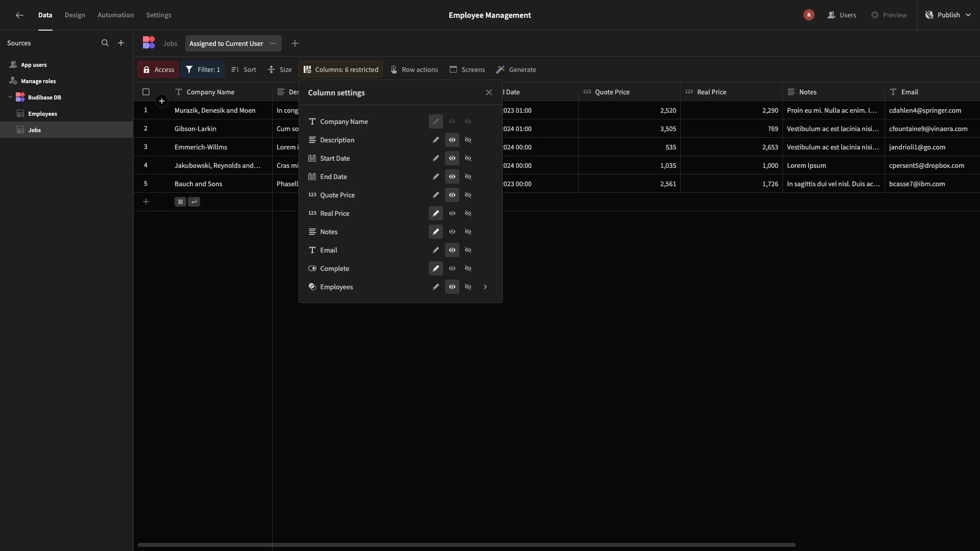
Task: Set Real Price column to read-only eye
Action: click(452, 213)
